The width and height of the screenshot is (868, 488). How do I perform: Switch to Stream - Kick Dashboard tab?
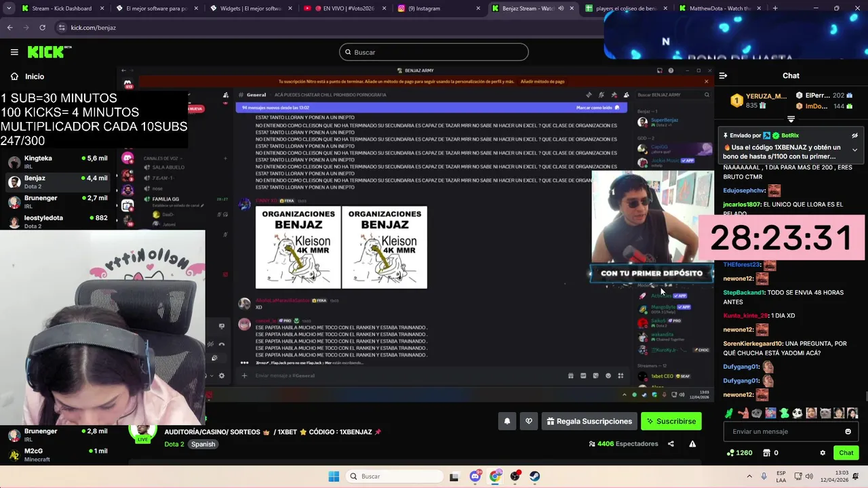coord(61,8)
